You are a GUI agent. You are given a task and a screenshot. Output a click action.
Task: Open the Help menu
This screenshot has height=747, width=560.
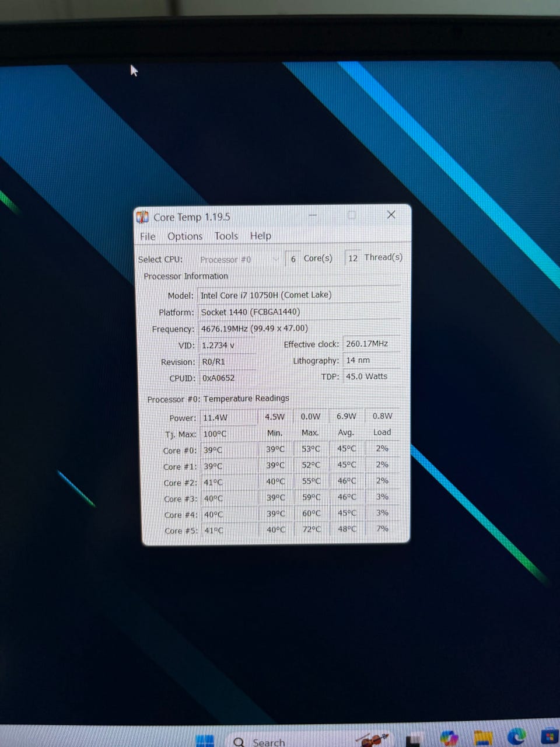[261, 236]
